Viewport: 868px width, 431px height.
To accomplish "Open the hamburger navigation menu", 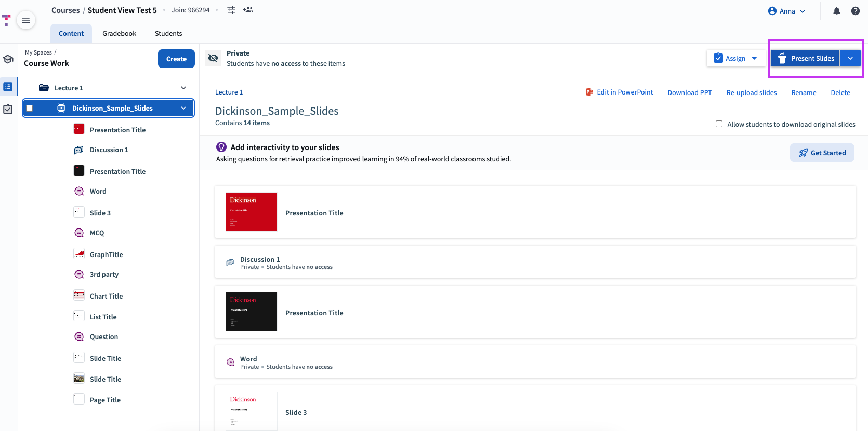I will [x=26, y=20].
